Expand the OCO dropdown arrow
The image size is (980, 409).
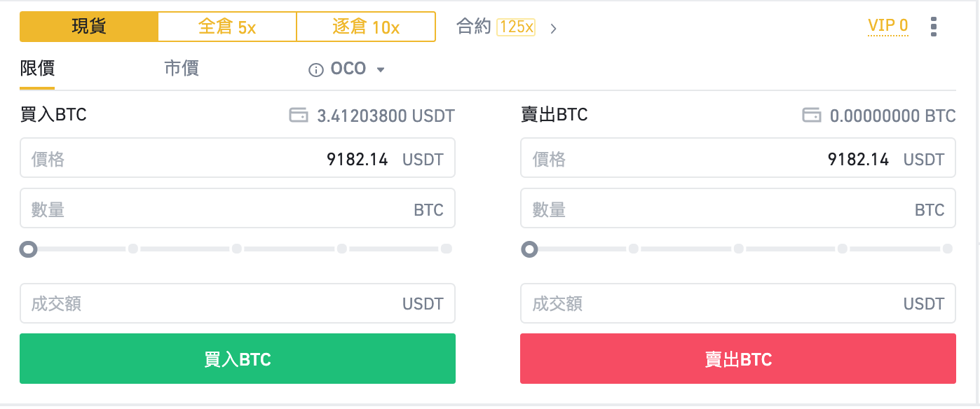(381, 69)
